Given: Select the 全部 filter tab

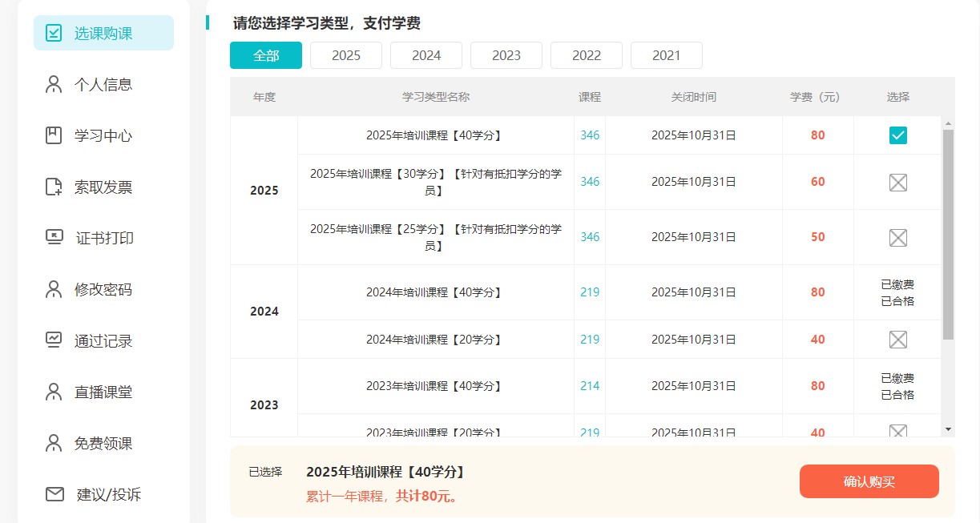Looking at the screenshot, I should (x=265, y=54).
